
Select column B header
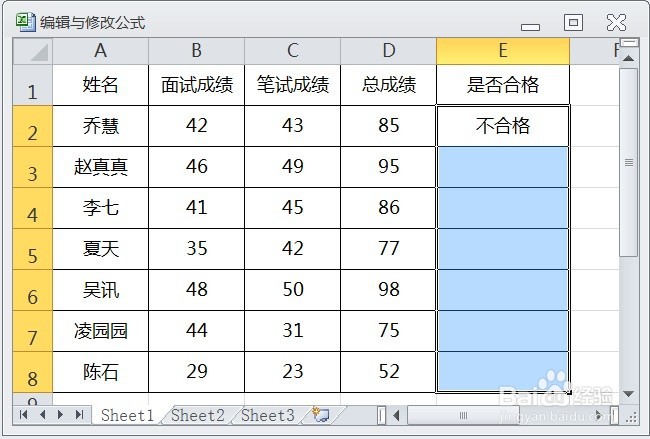(196, 51)
